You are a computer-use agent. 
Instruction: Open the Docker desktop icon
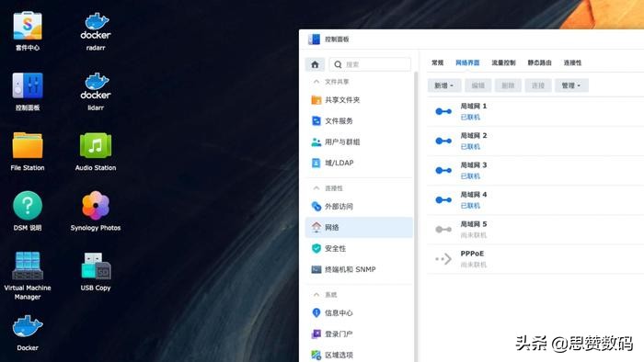(x=27, y=333)
